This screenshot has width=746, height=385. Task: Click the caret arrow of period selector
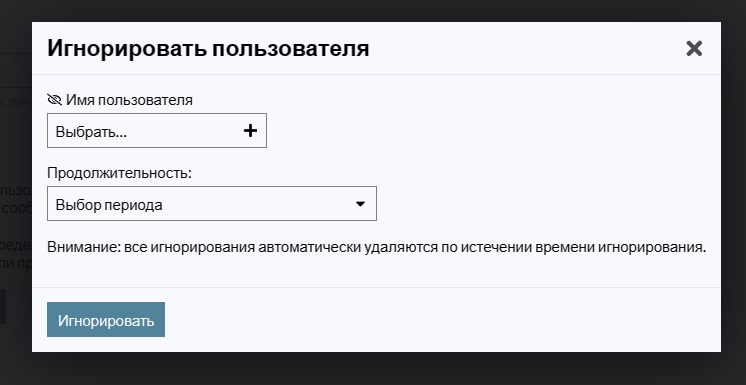click(360, 204)
